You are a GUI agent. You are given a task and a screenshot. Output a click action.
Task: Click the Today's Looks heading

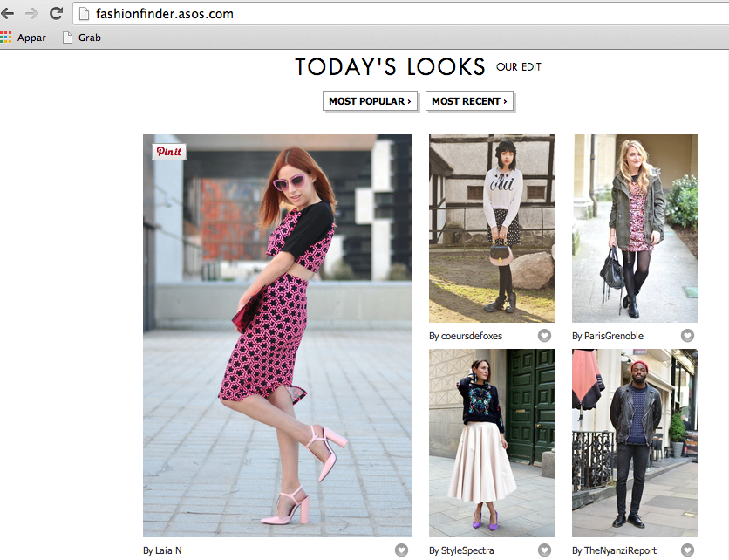[x=390, y=67]
